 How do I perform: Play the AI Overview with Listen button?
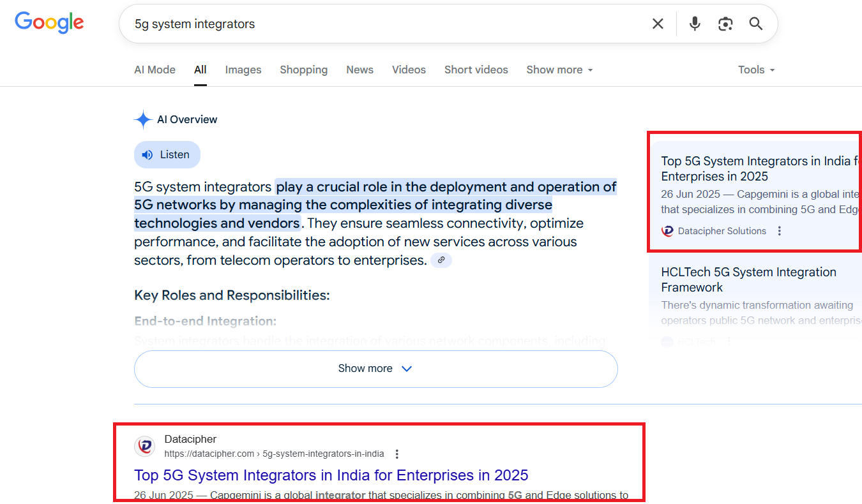[167, 154]
